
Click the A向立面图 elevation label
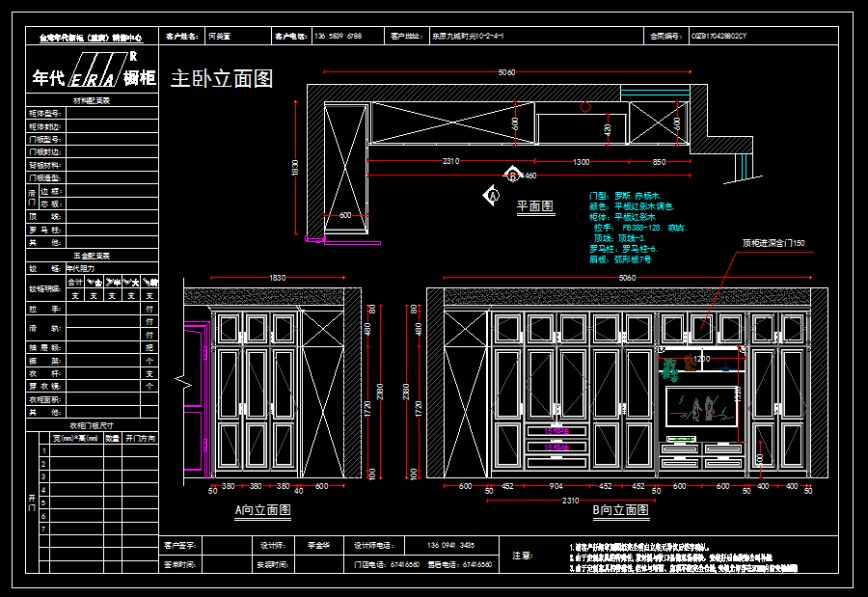click(262, 509)
